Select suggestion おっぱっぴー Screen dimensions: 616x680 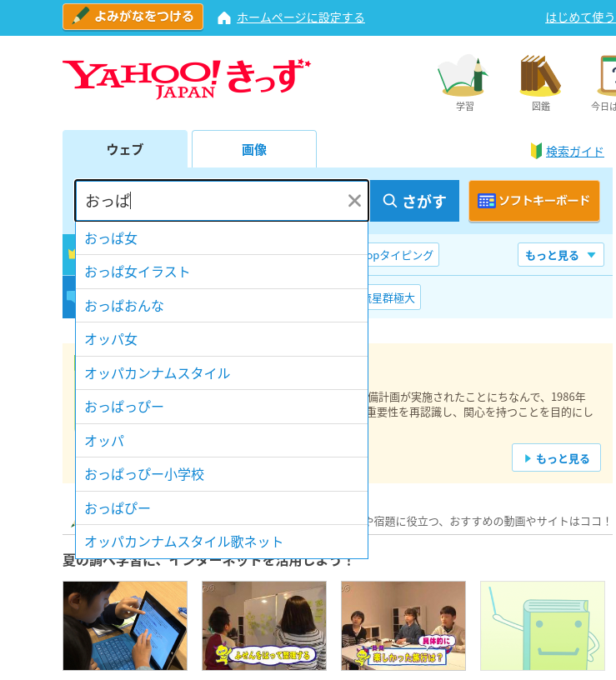click(x=222, y=407)
